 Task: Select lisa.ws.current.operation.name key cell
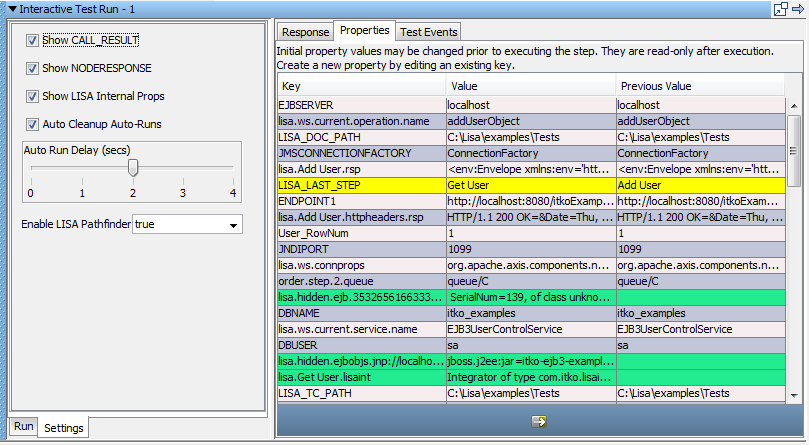point(362,121)
